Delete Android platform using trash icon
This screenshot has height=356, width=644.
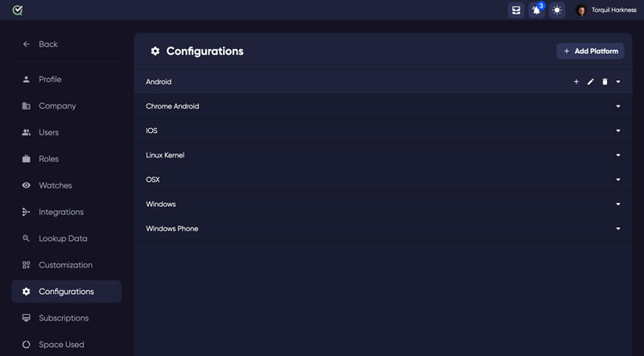605,82
